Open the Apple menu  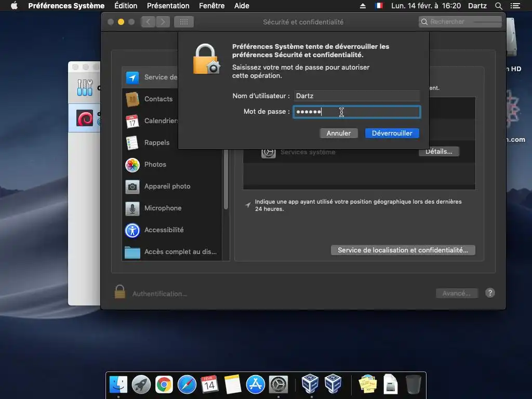coord(14,6)
